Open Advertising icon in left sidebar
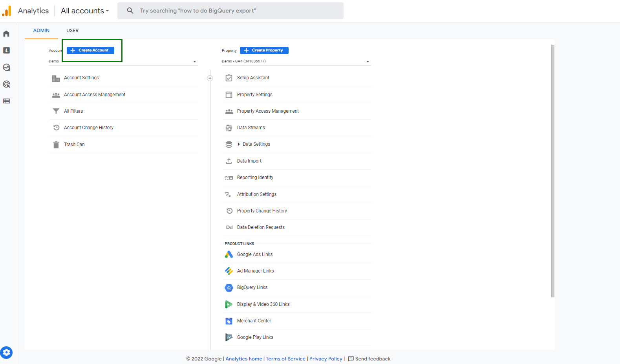The image size is (620, 364). (6, 84)
